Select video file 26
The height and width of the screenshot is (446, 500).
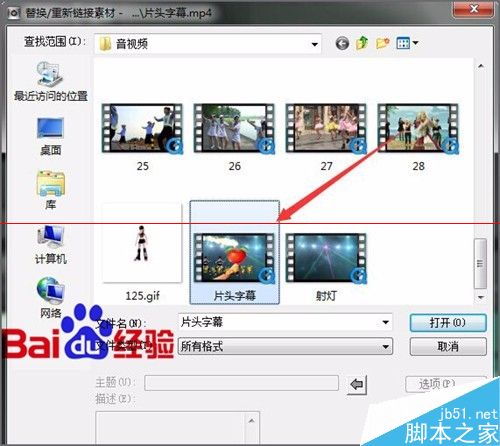[x=234, y=137]
